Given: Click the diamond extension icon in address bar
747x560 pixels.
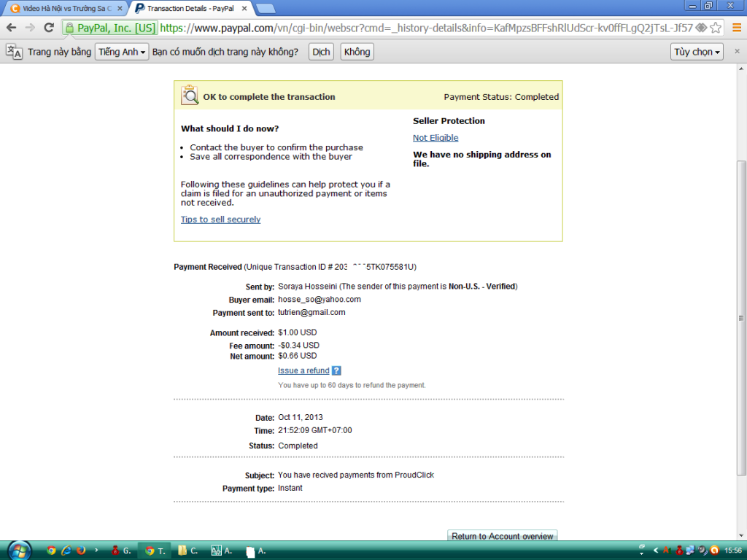Looking at the screenshot, I should (x=701, y=28).
